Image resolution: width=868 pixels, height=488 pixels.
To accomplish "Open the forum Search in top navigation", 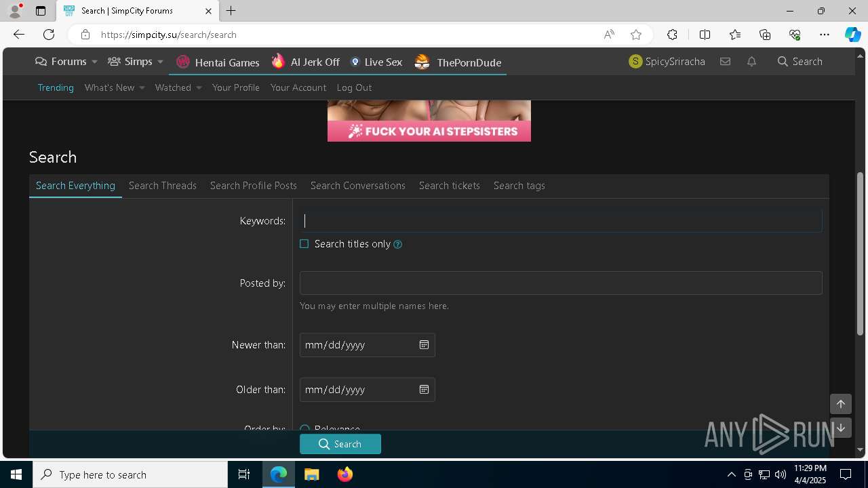I will pyautogui.click(x=800, y=62).
